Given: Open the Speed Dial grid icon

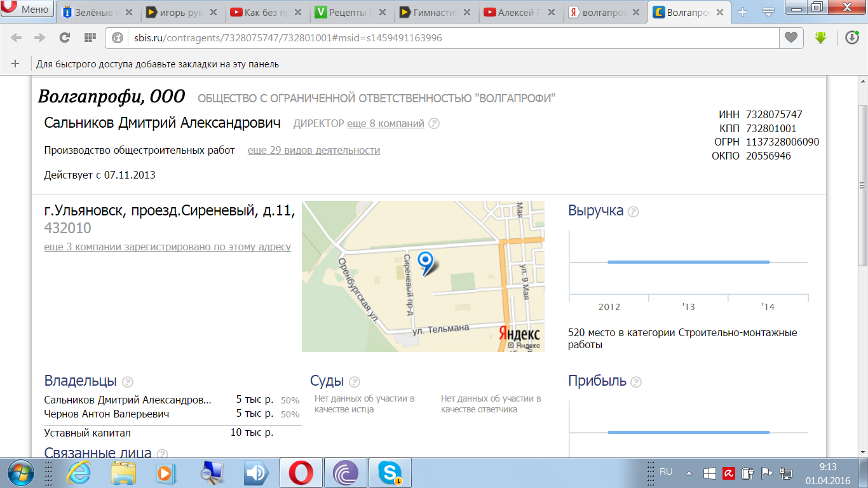Looking at the screenshot, I should coord(90,38).
